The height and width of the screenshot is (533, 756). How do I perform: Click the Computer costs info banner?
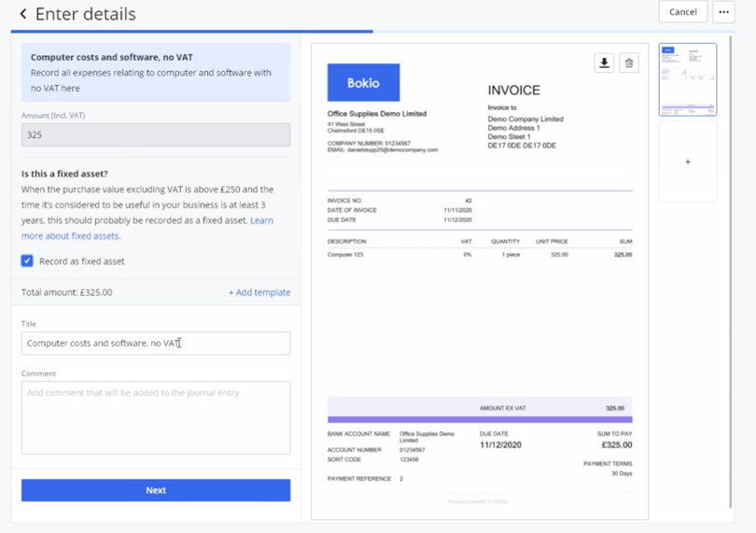tap(156, 73)
